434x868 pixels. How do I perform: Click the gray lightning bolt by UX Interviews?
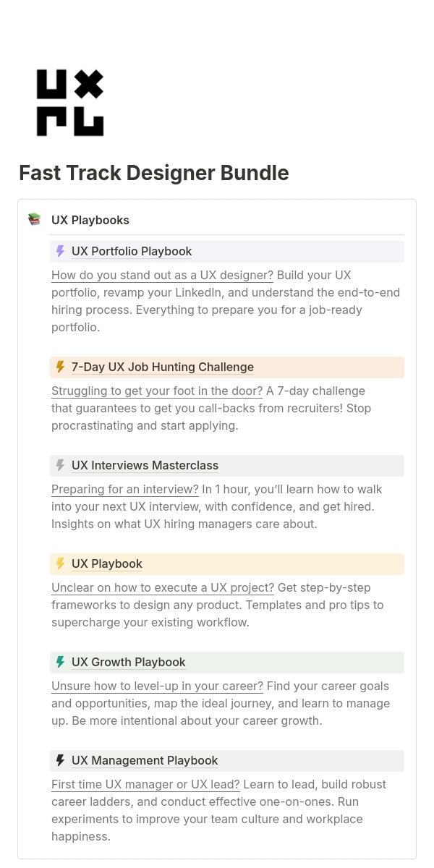tap(60, 466)
